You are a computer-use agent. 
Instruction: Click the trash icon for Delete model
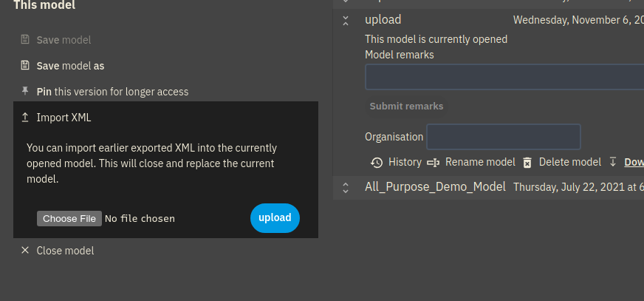pos(527,163)
